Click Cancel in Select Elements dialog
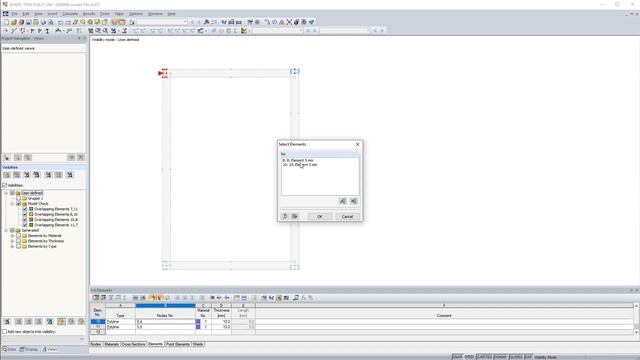 coord(347,216)
